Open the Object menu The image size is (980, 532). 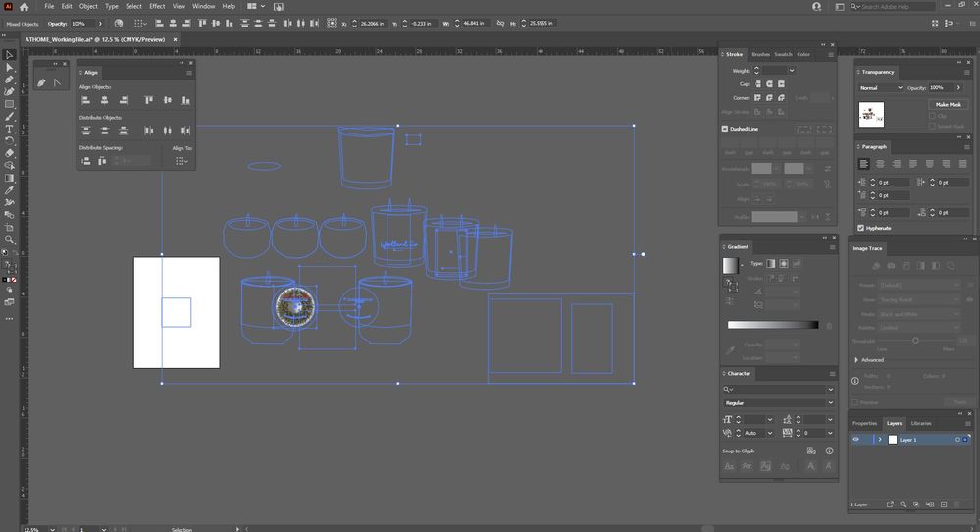[88, 6]
